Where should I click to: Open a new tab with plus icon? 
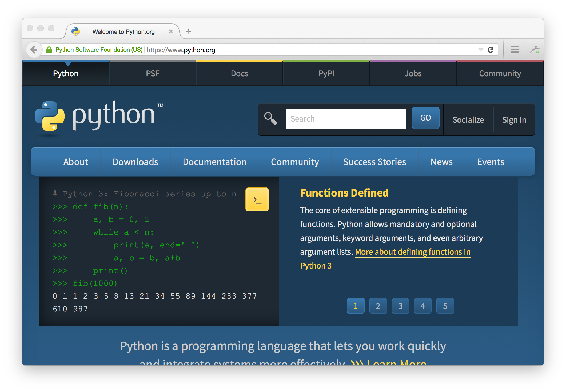(188, 32)
